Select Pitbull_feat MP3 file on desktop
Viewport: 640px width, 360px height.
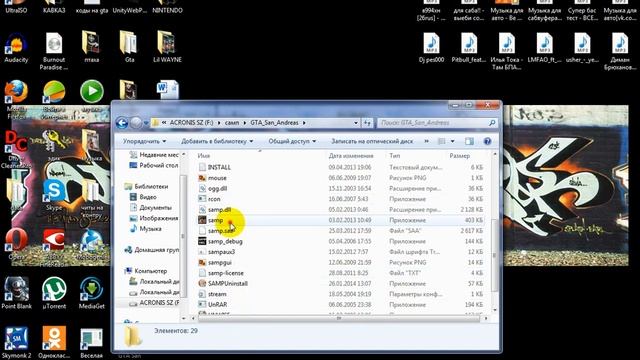[x=469, y=48]
